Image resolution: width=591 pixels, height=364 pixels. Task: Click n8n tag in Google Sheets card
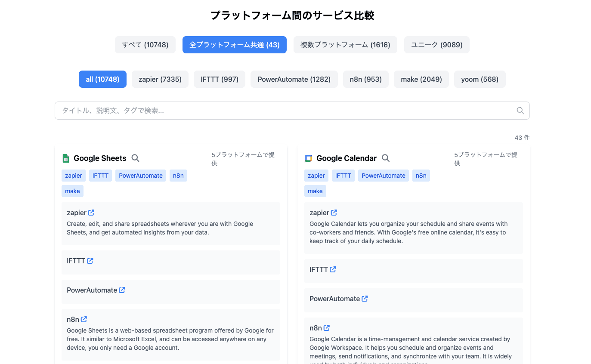click(178, 176)
